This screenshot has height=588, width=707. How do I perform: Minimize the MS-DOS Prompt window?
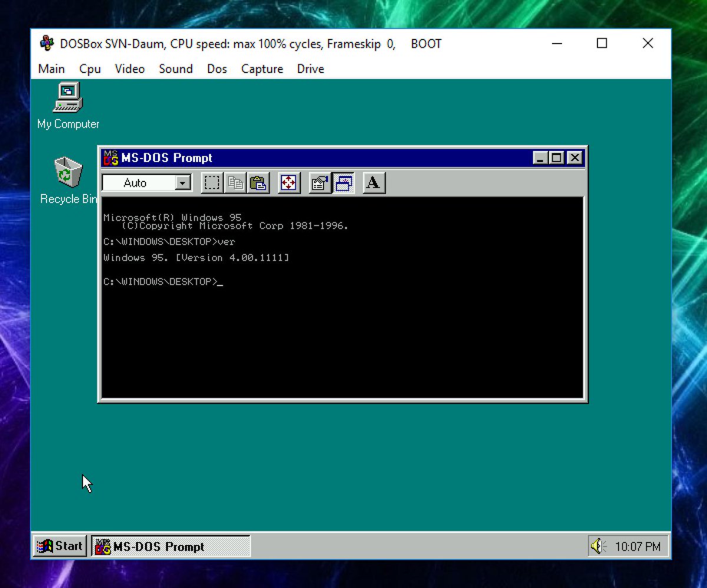pos(540,158)
